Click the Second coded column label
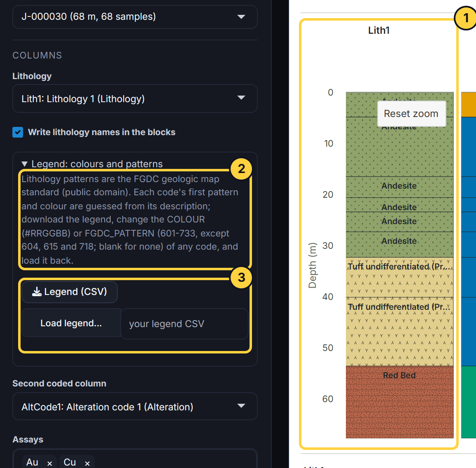The image size is (476, 468). point(59,383)
